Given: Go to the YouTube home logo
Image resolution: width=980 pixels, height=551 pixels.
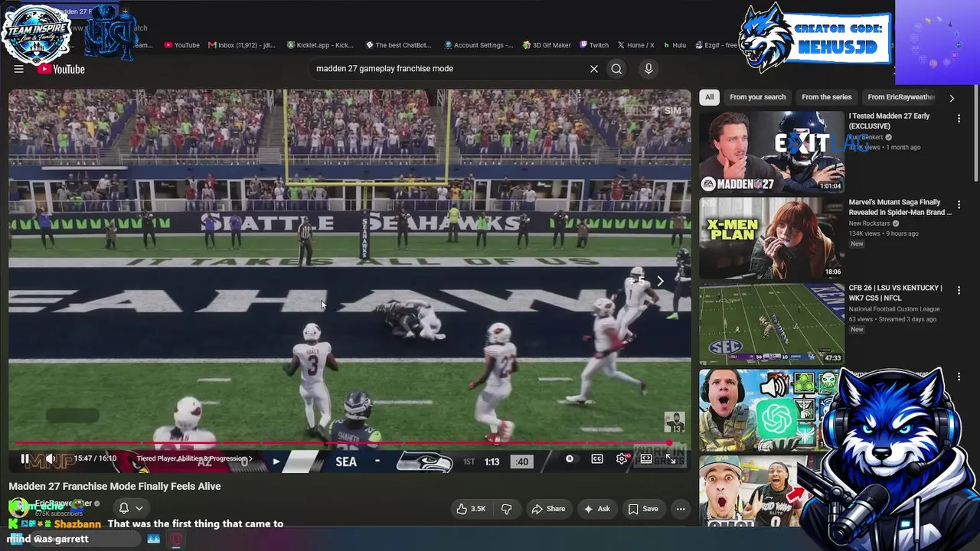Looking at the screenshot, I should pyautogui.click(x=60, y=69).
